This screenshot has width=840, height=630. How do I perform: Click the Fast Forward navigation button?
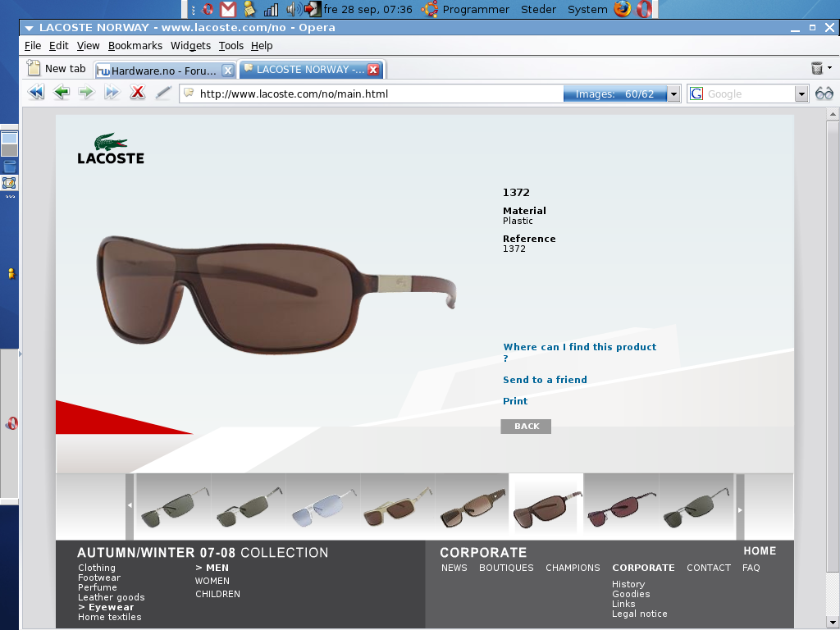tap(112, 93)
